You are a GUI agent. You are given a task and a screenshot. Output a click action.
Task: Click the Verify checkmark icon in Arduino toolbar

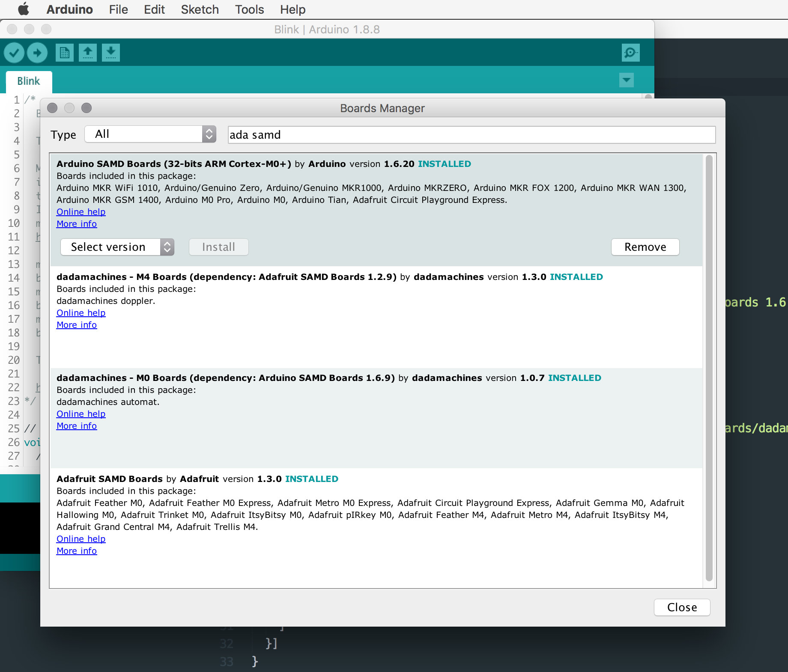coord(14,53)
